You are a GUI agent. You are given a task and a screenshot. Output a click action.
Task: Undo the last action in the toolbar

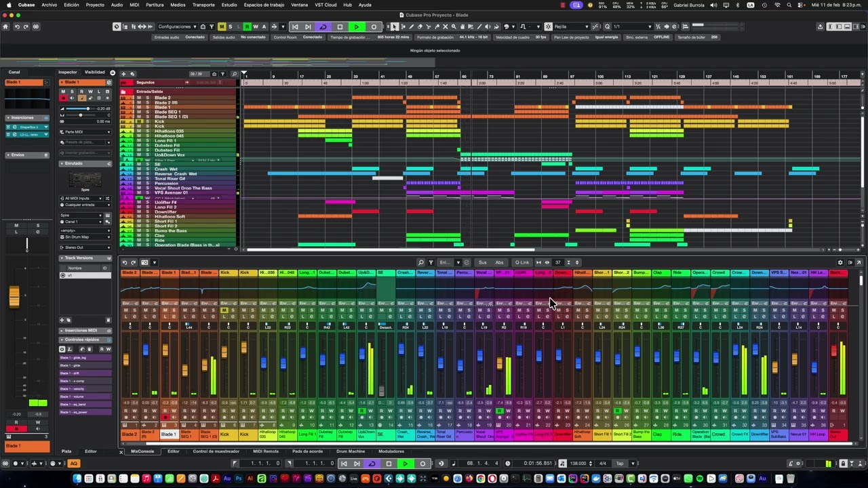click(x=17, y=26)
